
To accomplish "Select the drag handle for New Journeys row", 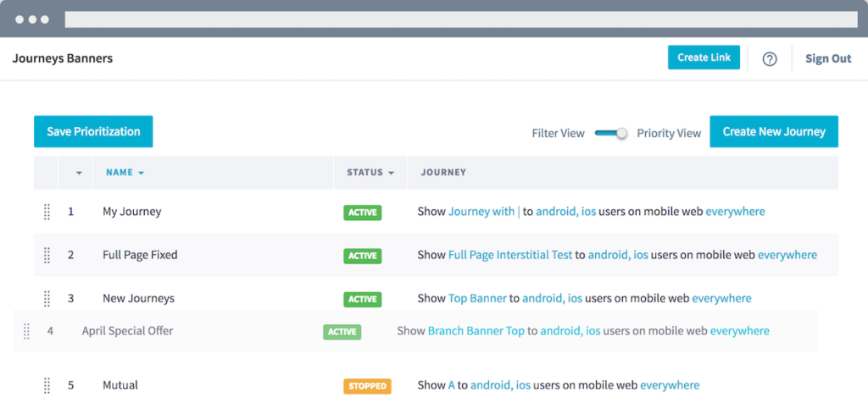I will (x=47, y=298).
